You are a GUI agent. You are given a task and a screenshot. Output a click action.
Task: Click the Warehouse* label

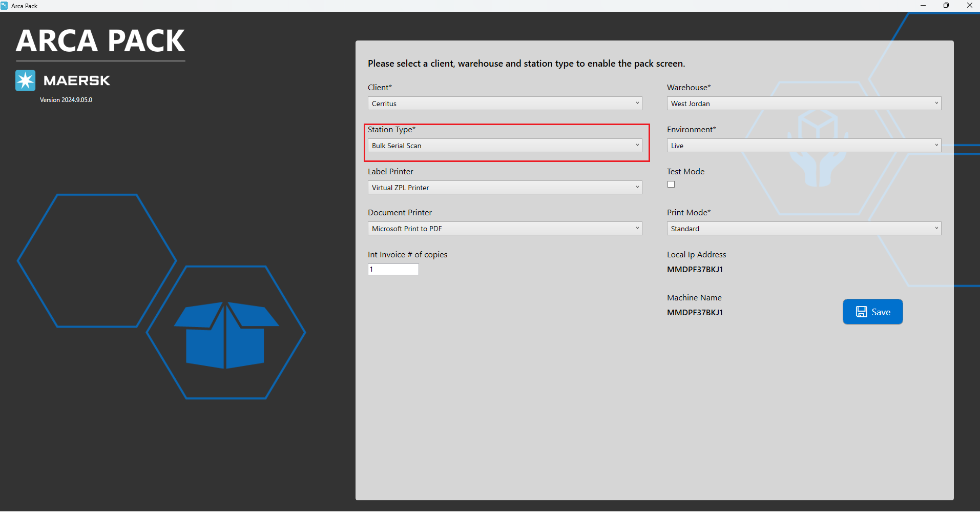coord(689,88)
